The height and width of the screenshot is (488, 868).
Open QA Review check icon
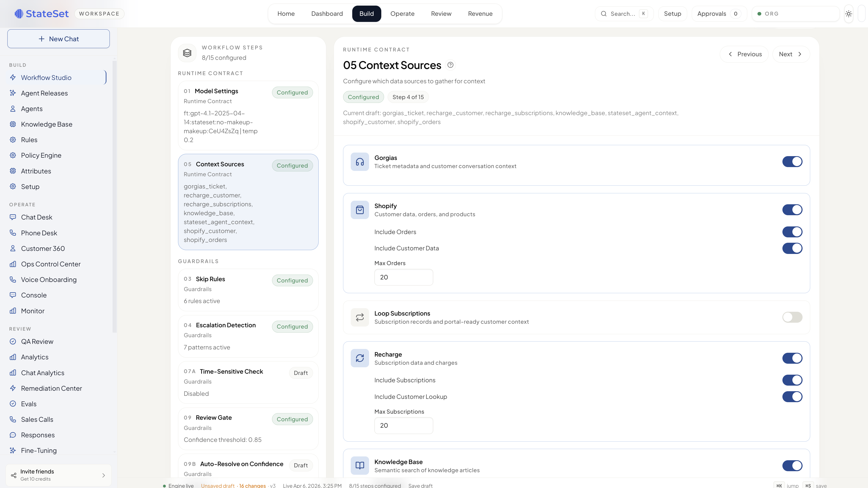pyautogui.click(x=13, y=341)
